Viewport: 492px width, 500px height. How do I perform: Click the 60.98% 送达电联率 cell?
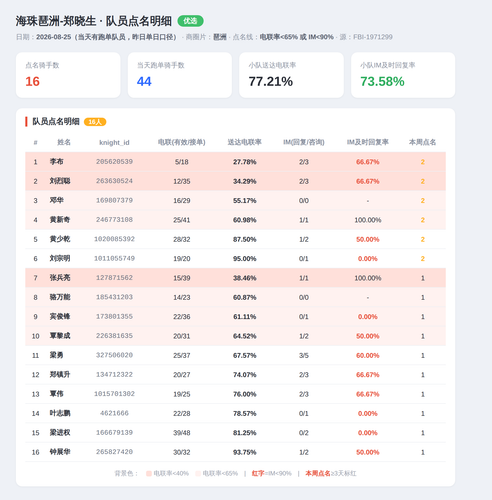pyautogui.click(x=245, y=220)
